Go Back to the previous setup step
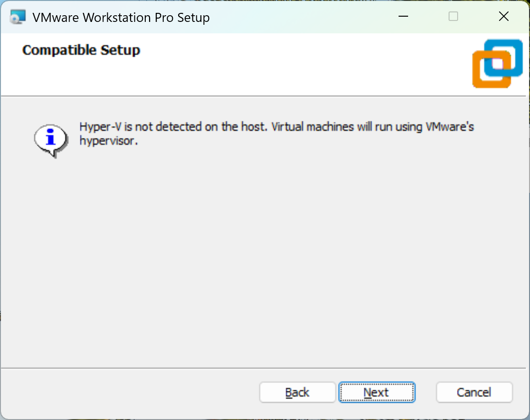The width and height of the screenshot is (530, 420). tap(298, 392)
